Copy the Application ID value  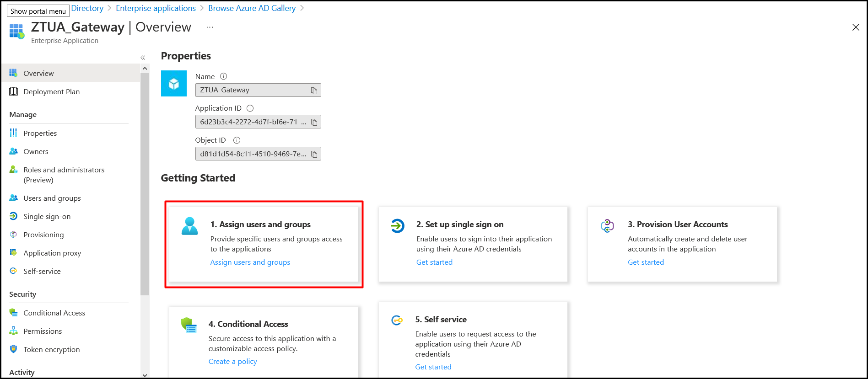coord(314,122)
